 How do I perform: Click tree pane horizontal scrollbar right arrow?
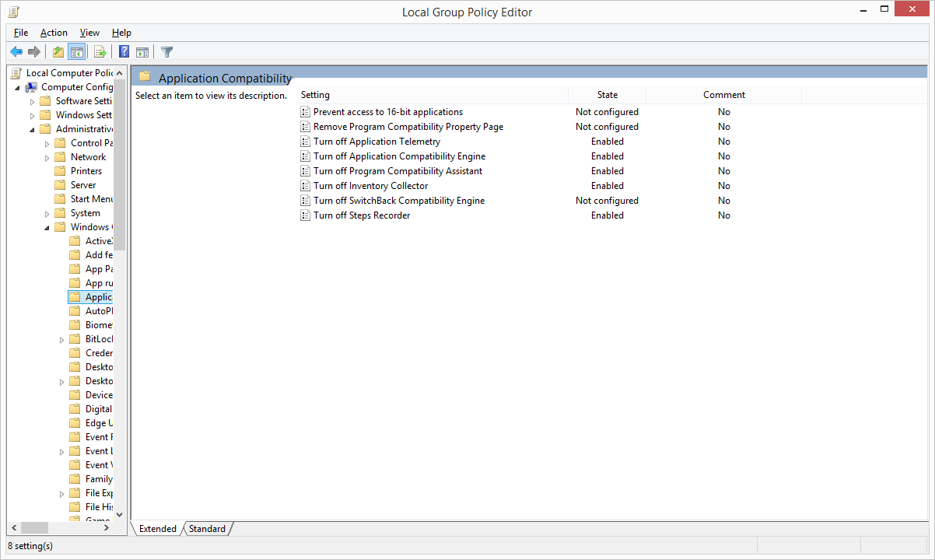(x=107, y=527)
